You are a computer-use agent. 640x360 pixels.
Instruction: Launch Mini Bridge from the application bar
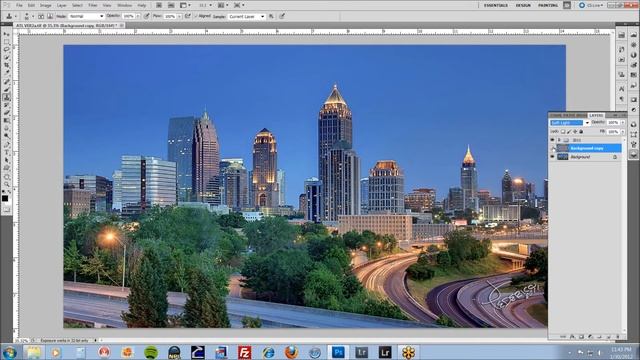pyautogui.click(x=171, y=5)
